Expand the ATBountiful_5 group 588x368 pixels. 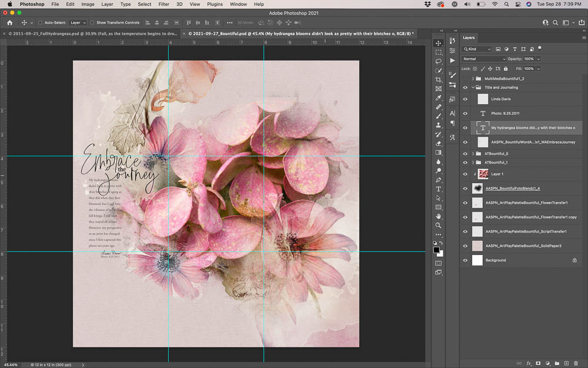click(x=473, y=154)
